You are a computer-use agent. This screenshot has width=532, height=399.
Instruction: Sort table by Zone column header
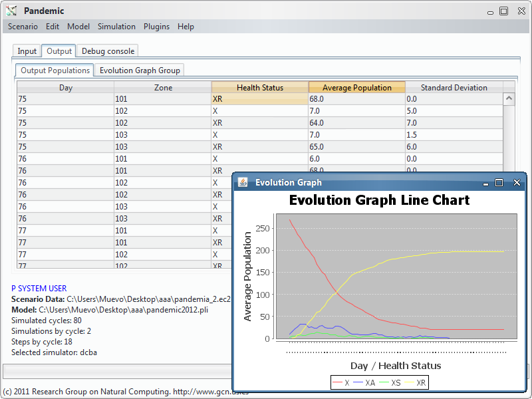(163, 88)
